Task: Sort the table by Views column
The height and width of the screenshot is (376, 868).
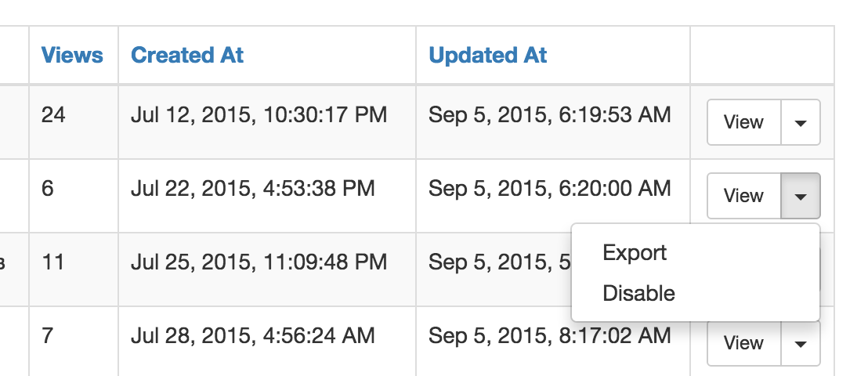Action: 72,55
